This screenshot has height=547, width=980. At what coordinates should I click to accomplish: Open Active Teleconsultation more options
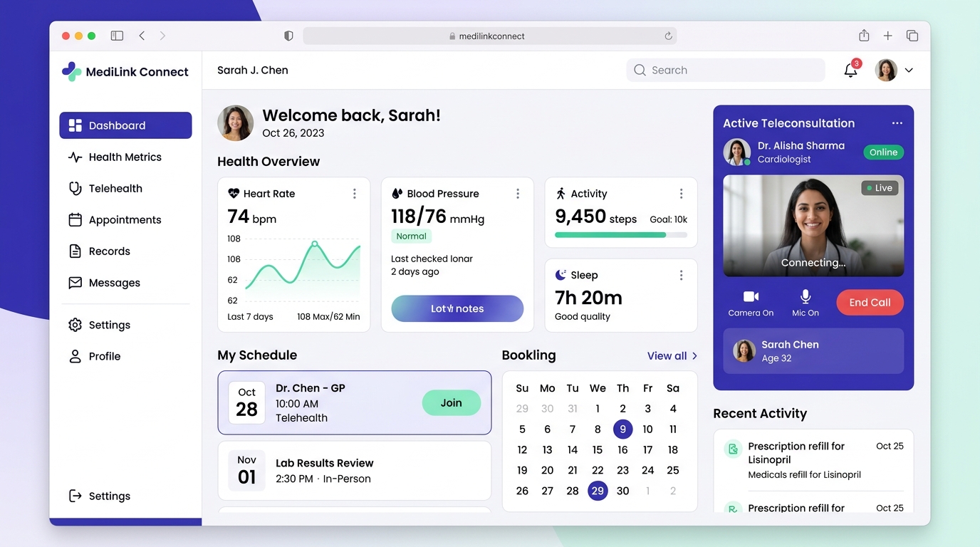(x=897, y=123)
